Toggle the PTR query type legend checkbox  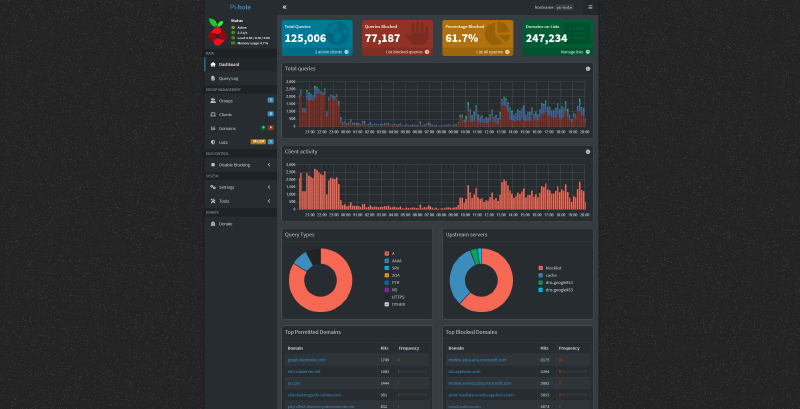(387, 283)
